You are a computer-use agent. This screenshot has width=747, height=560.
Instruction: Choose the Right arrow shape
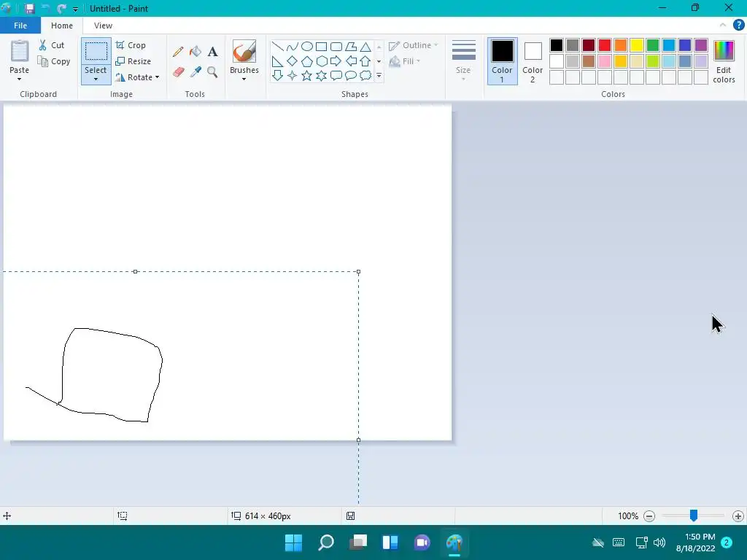tap(336, 61)
